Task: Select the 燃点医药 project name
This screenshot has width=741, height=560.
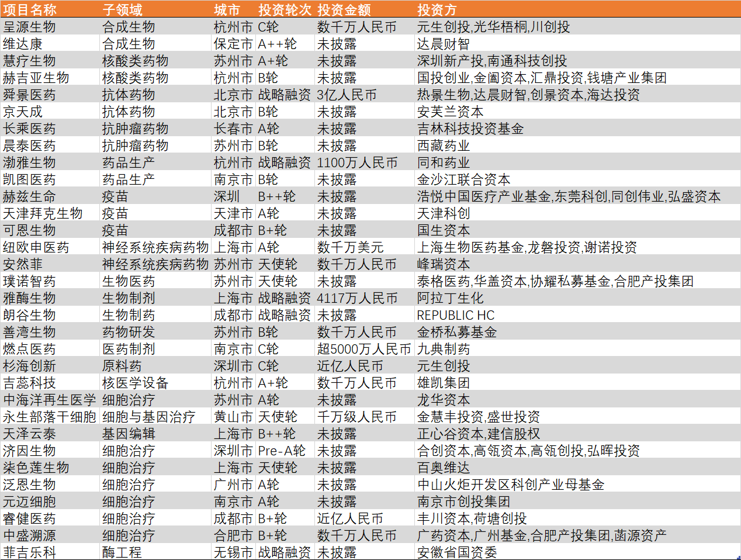Action: pos(29,349)
